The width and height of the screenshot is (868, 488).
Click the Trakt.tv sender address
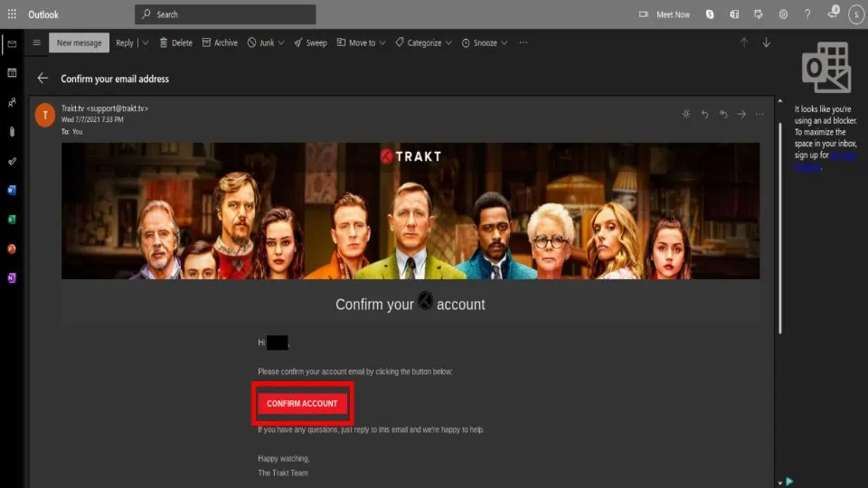coord(105,108)
